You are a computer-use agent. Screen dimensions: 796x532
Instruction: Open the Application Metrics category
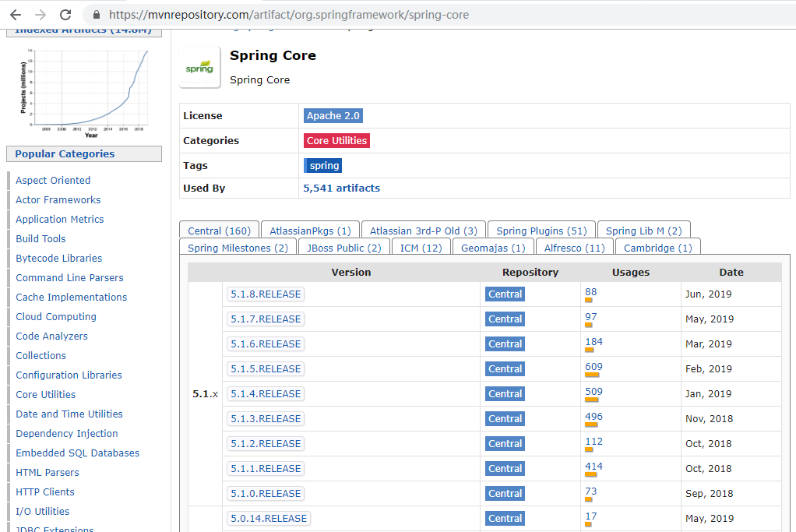point(59,220)
